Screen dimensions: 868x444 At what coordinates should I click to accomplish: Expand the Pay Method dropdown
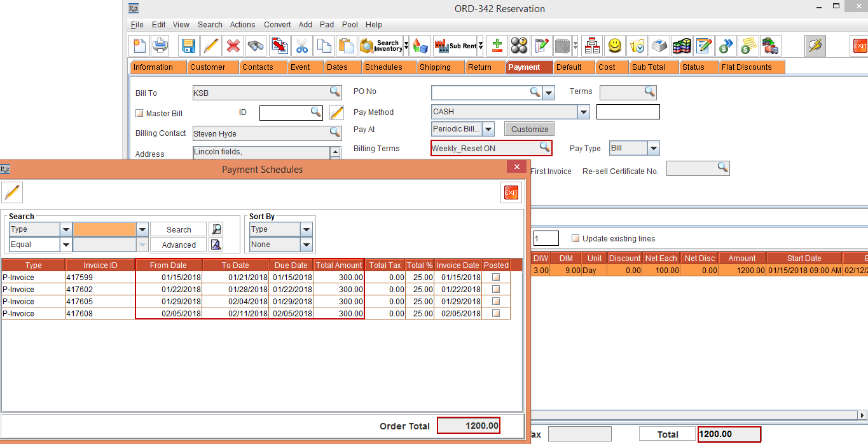pyautogui.click(x=583, y=112)
